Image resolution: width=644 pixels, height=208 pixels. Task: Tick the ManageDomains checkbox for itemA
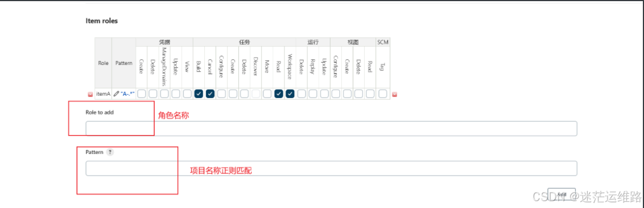(164, 93)
